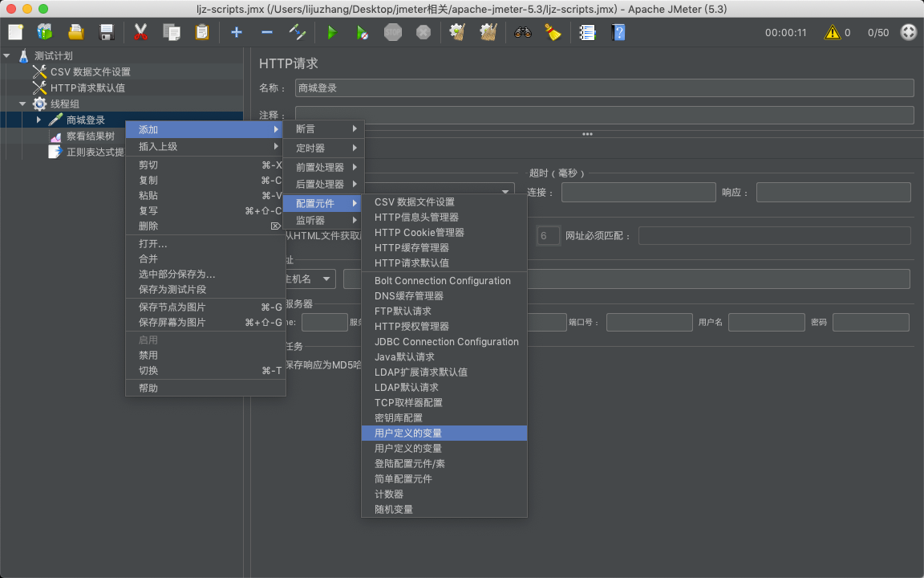Click the Help question mark icon

[x=618, y=32]
